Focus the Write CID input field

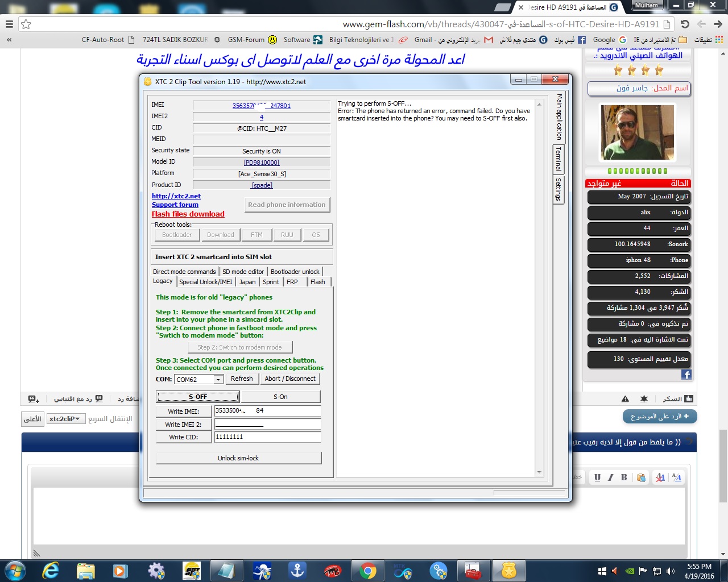pos(267,437)
